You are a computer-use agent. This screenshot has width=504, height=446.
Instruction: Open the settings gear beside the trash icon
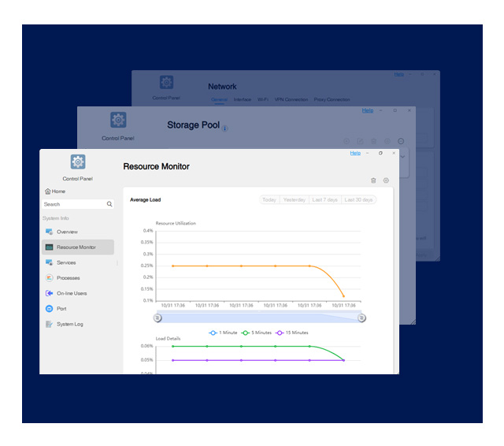[x=386, y=180]
